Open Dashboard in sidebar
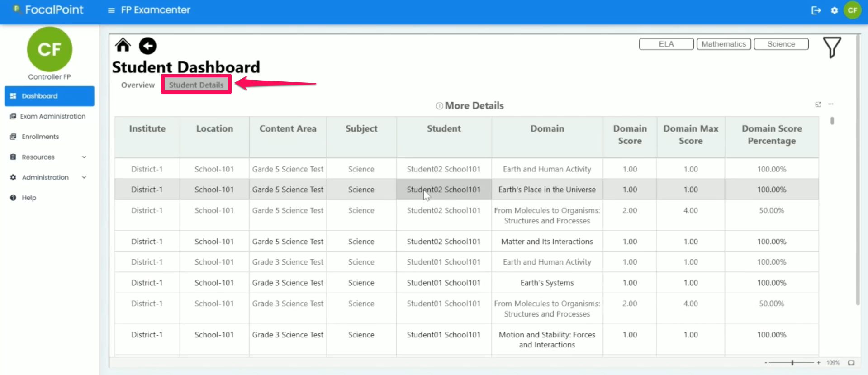This screenshot has width=868, height=375. (x=49, y=96)
